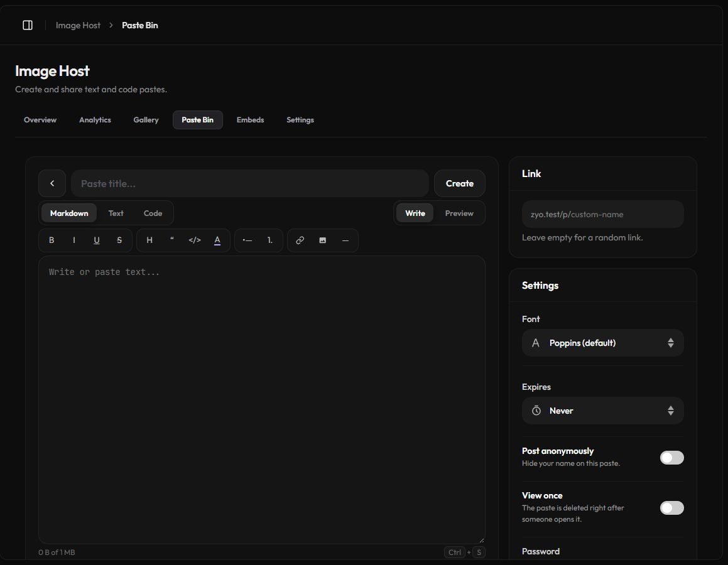Click 'Leave empty for a random link.' text
The image size is (728, 565).
582,237
